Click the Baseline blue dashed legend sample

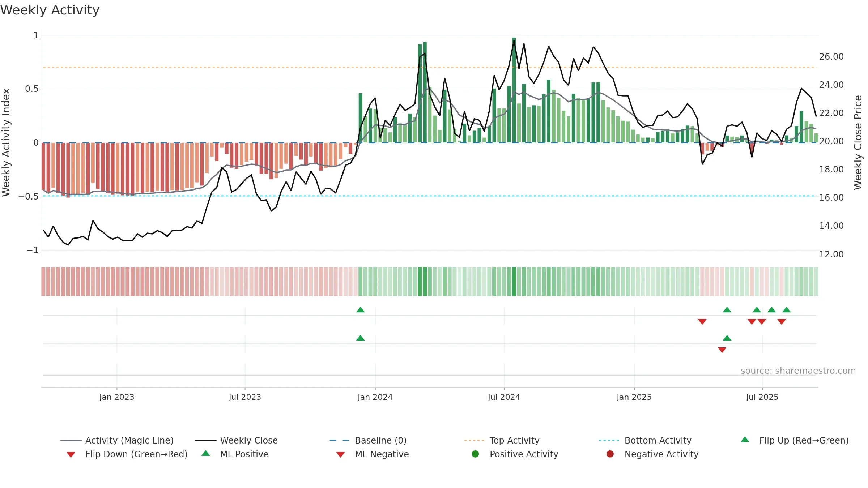tap(340, 440)
